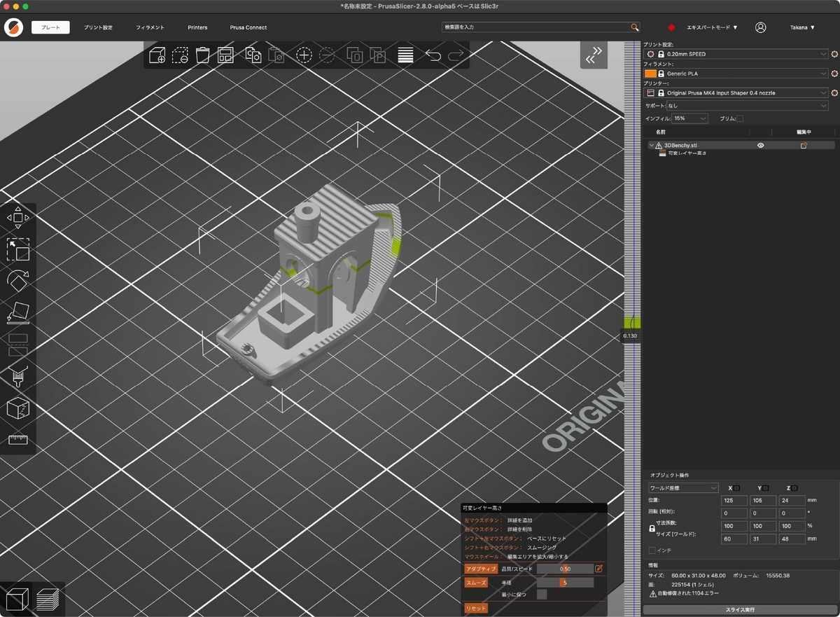Click the アダプティブ adaptive button

point(481,569)
